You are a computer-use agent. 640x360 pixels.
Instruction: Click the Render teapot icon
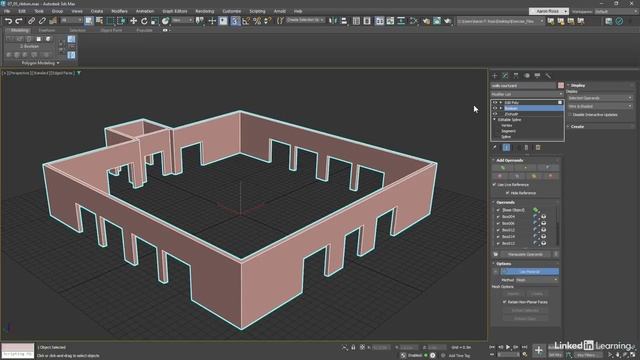448,21
